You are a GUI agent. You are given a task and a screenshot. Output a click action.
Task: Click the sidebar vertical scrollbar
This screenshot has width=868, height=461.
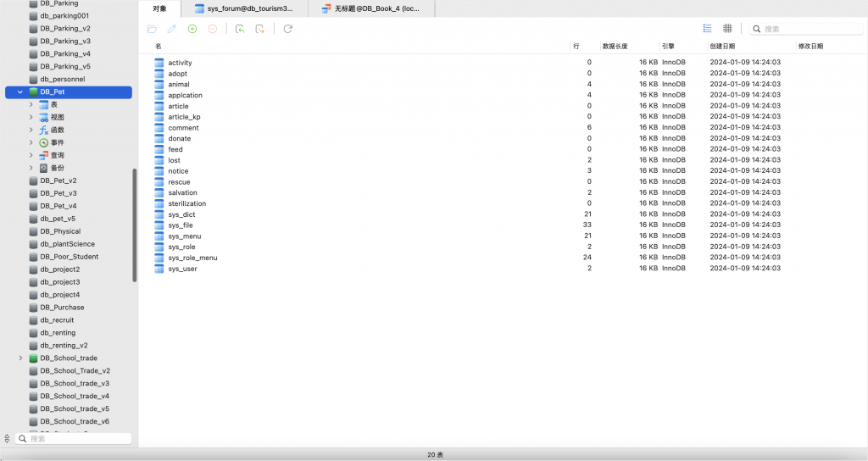coord(134,225)
